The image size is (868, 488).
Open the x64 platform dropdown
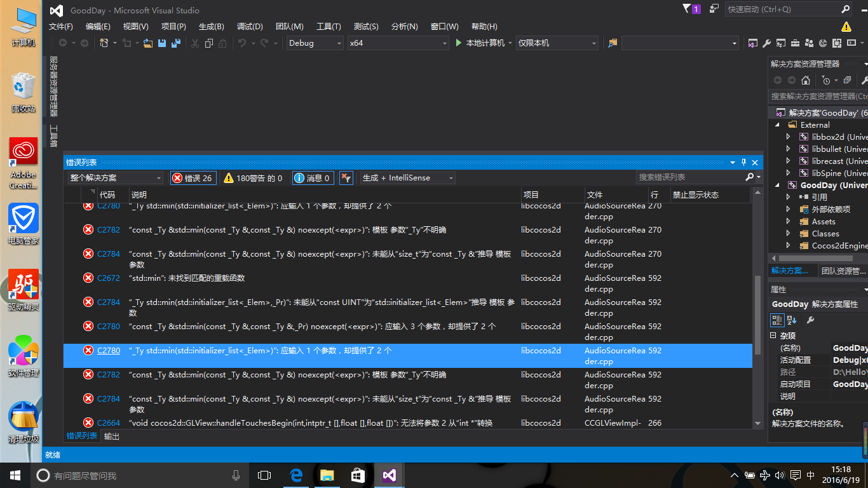coord(398,43)
